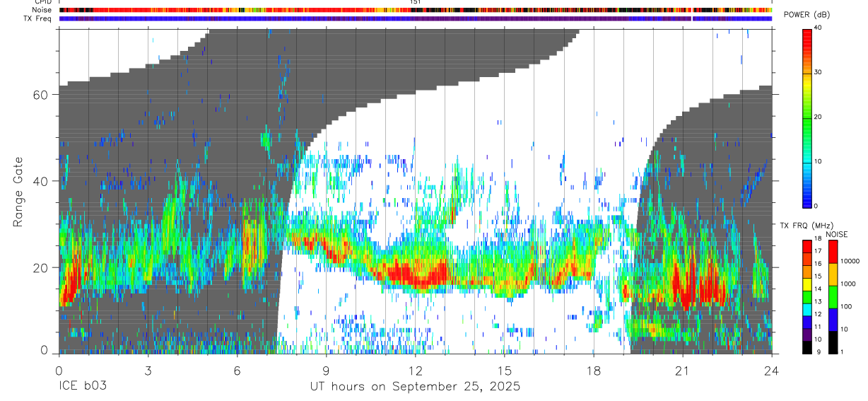Click the Range Gate axis title
868x401 pixels.
[x=17, y=192]
